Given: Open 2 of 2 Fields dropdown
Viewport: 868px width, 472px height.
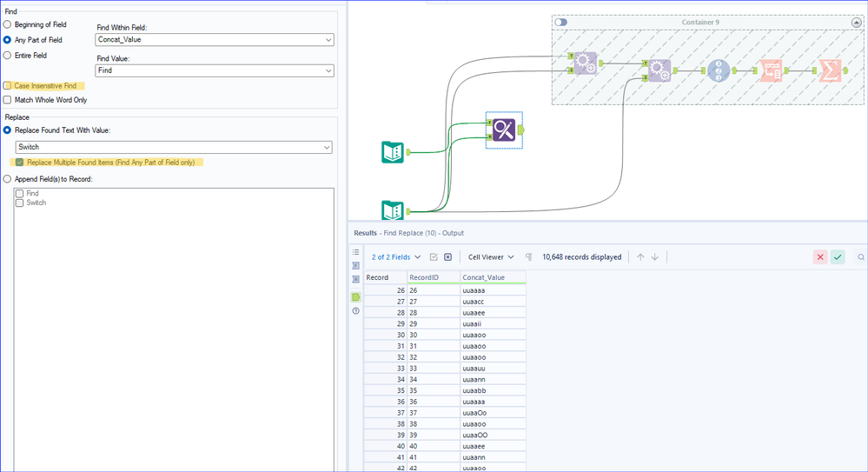Looking at the screenshot, I should point(396,257).
